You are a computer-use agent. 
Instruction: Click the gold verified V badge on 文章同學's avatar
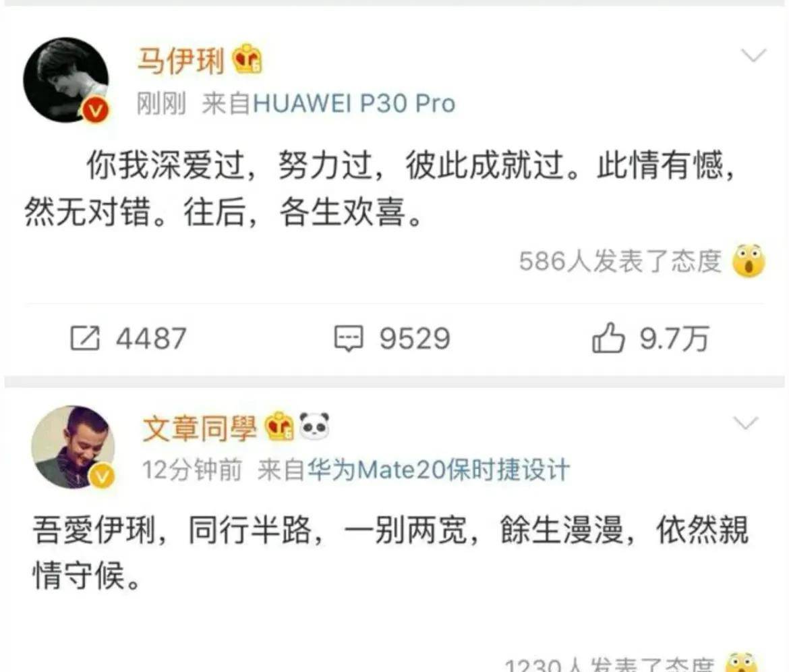pyautogui.click(x=102, y=476)
